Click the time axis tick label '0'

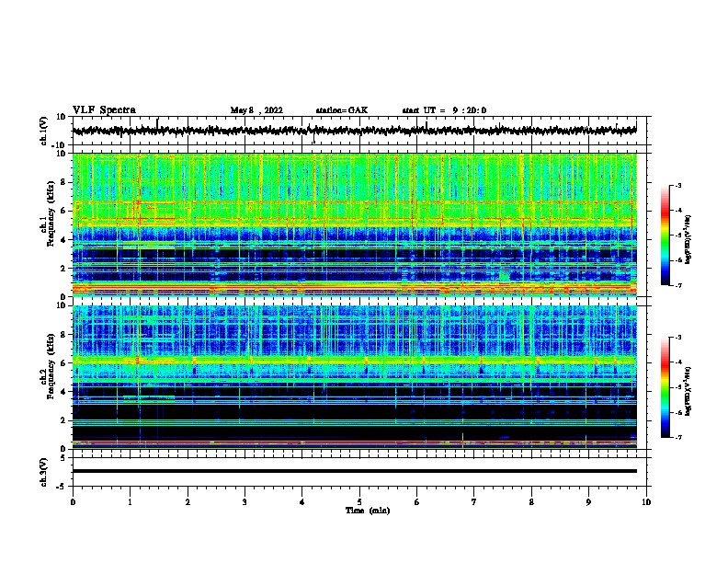(x=73, y=502)
